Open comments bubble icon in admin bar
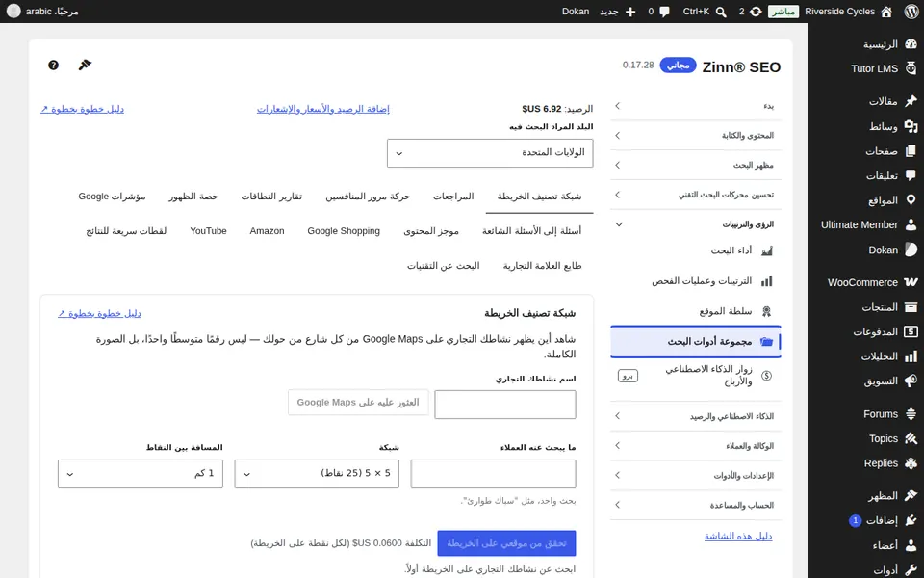 coord(665,12)
